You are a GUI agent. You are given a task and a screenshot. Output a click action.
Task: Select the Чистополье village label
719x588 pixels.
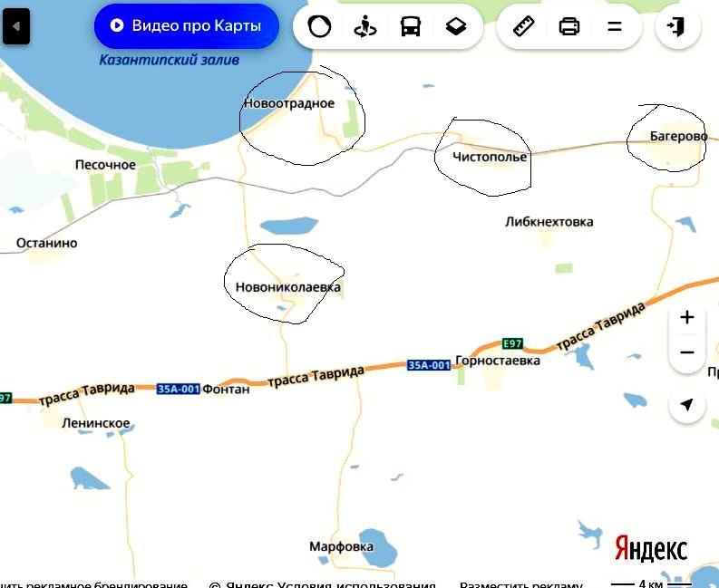[x=490, y=157]
